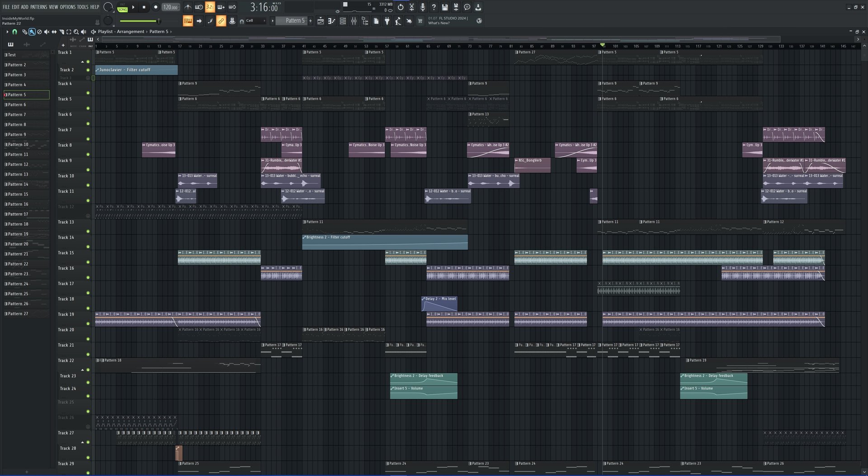Collapse the Track 22 group arrow
The width and height of the screenshot is (868, 476).
(x=82, y=370)
